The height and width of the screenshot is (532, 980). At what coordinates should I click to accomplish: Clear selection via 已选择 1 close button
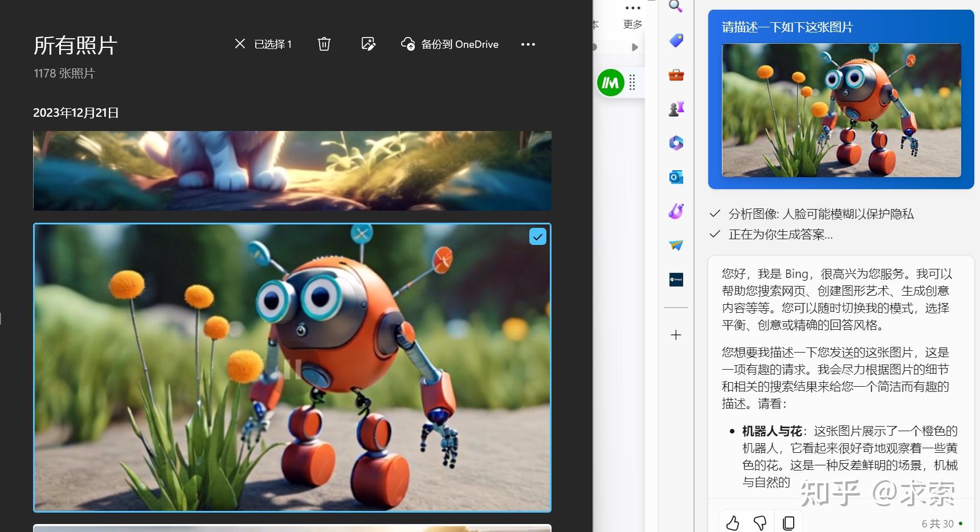(x=240, y=44)
